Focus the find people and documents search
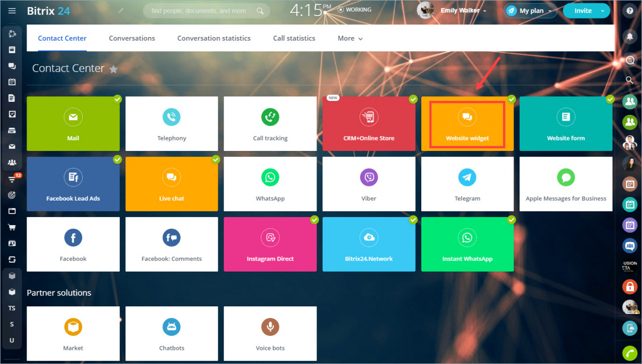This screenshot has height=364, width=642. click(206, 11)
